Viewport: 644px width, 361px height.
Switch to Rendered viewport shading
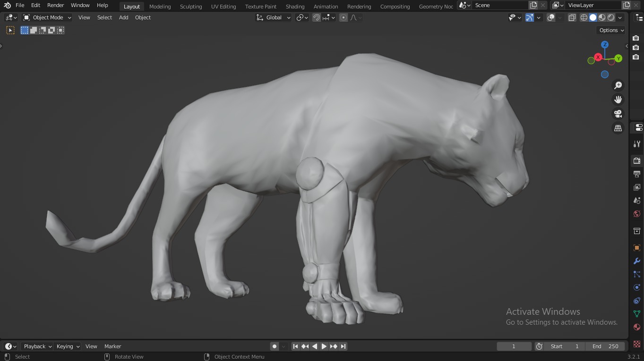[x=611, y=17]
